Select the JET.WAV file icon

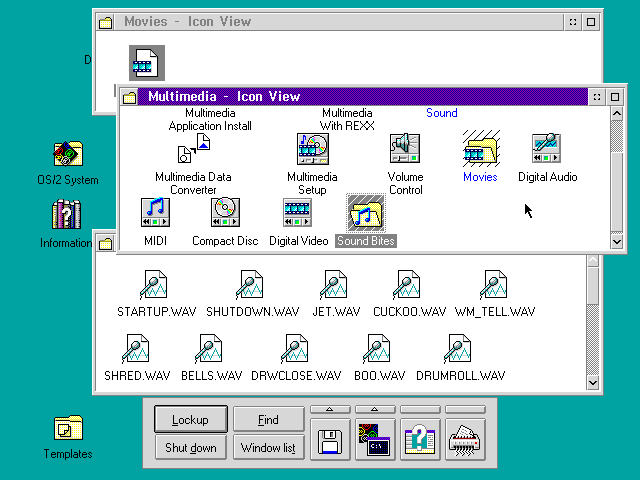334,284
